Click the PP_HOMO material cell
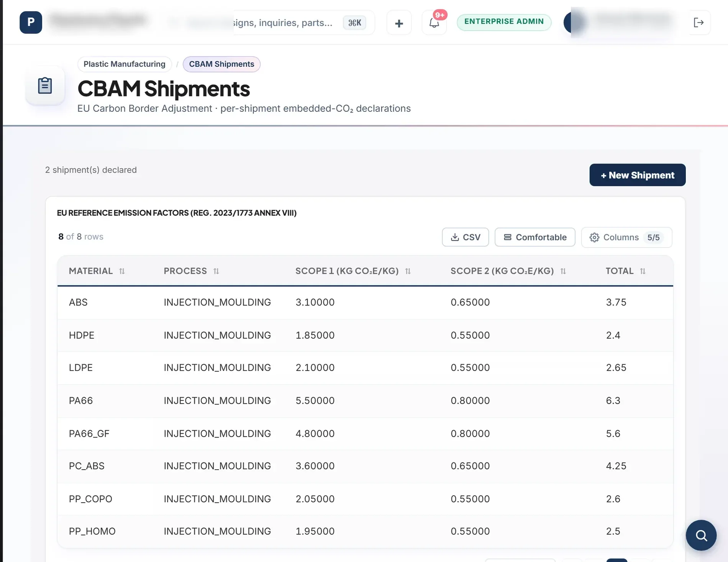Viewport: 728px width, 562px height. (92, 531)
